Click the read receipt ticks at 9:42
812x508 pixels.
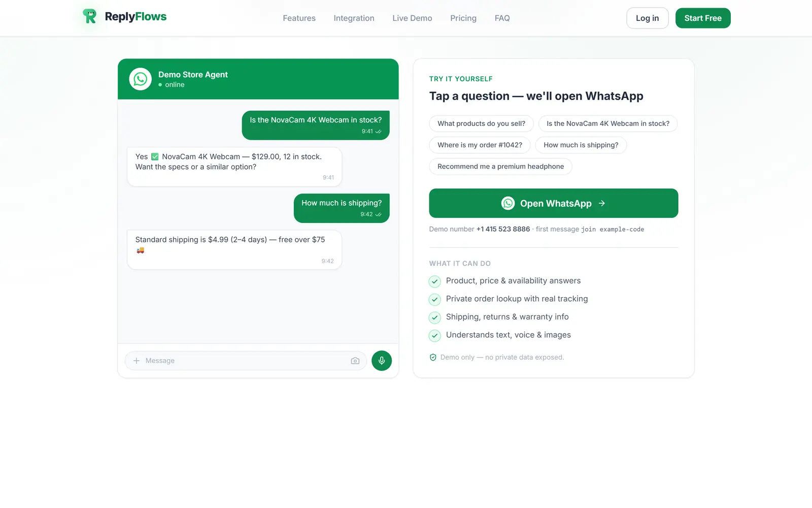[379, 214]
